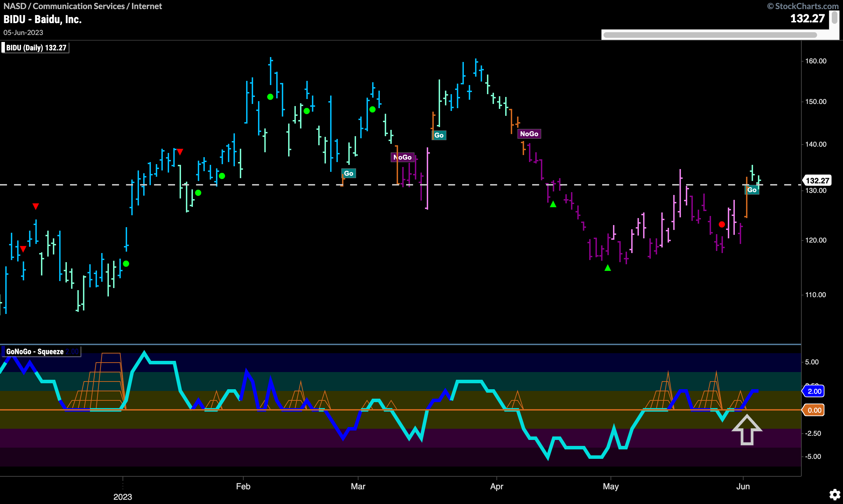Click the GoNoGo - Squeeze panel label
Screen dimensions: 843x504
click(41, 351)
